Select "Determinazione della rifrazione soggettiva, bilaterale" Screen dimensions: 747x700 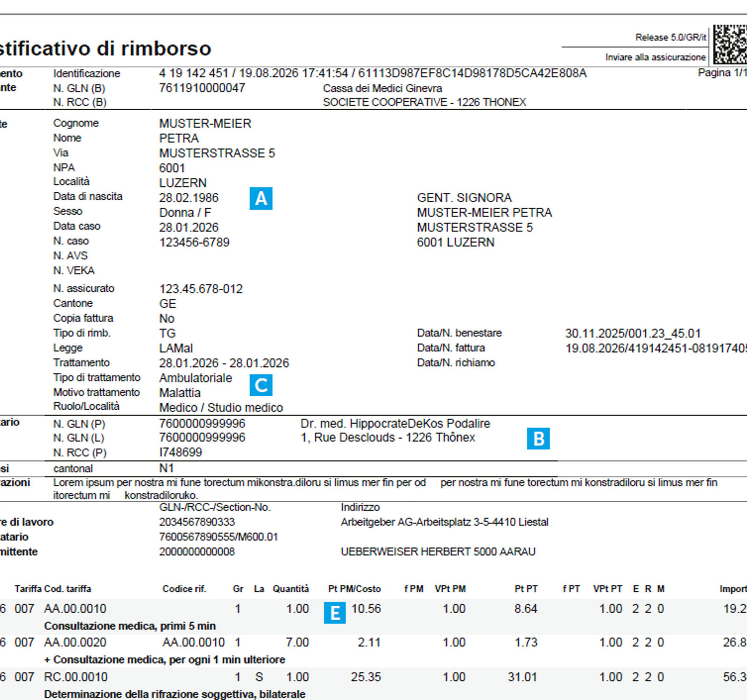pyautogui.click(x=175, y=694)
